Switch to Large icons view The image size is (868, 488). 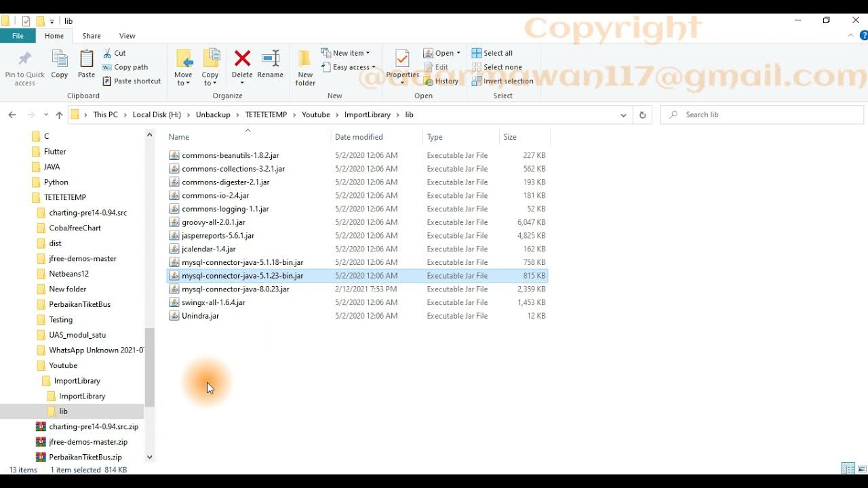tap(862, 469)
